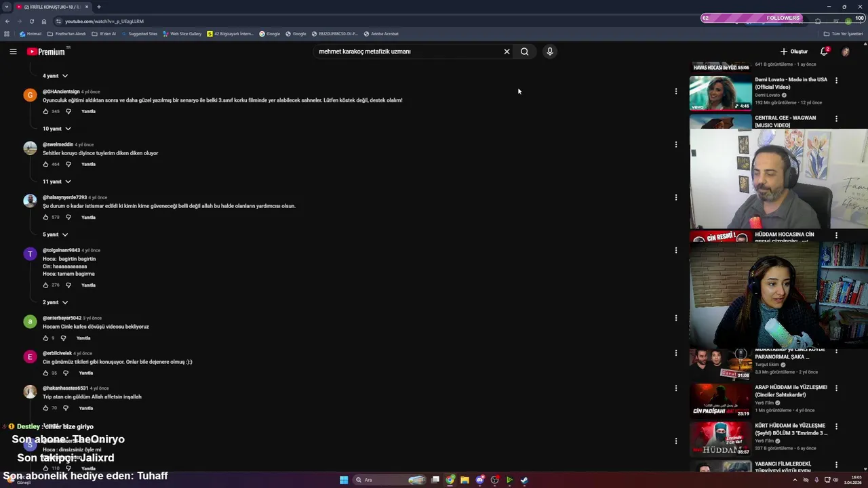Viewport: 868px width, 488px height.
Task: Reply to @swelmeddin with Yanıtla
Action: coord(88,164)
